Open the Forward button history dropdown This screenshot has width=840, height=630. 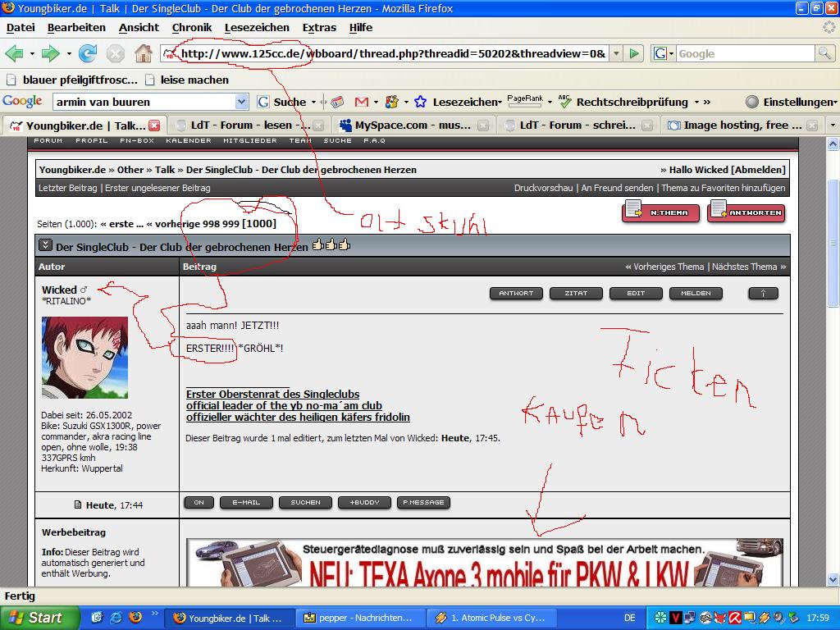69,53
